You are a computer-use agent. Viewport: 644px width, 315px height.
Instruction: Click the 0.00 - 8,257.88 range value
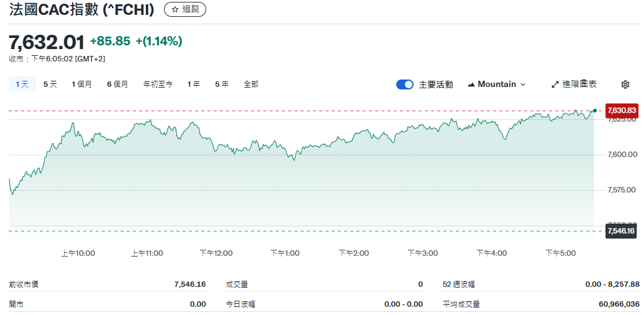612,284
